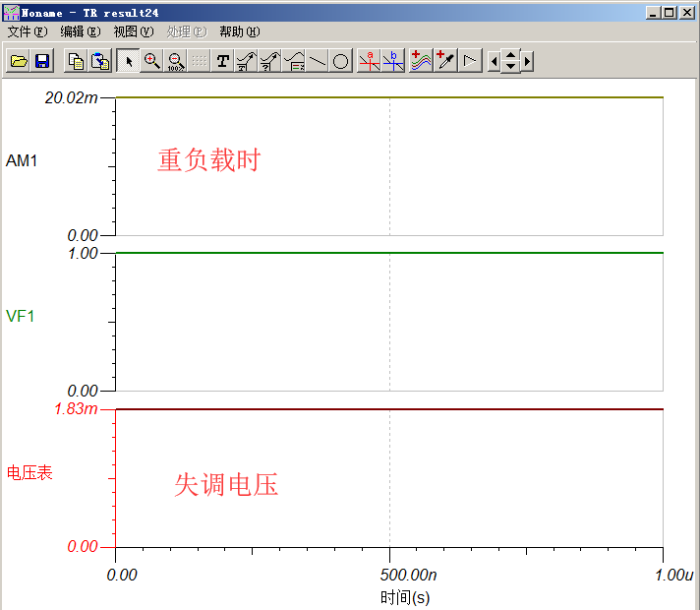
Task: Click the right arrow scroll button
Action: 527,61
